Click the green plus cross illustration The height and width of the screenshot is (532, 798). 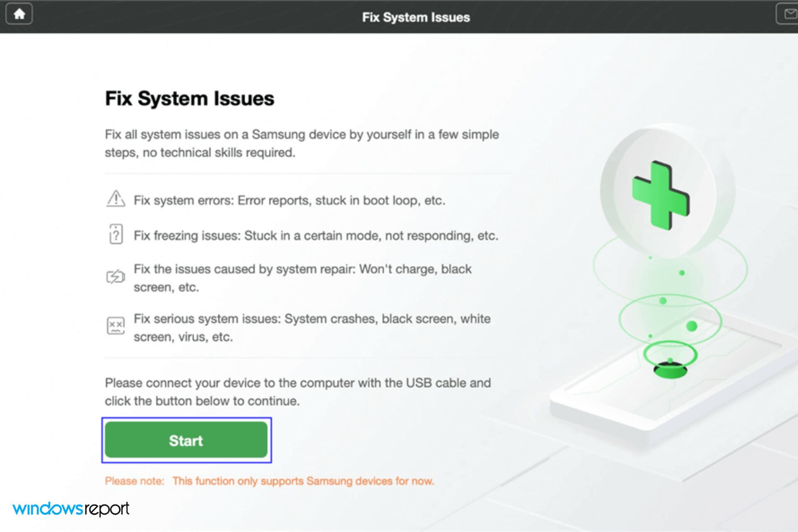661,195
